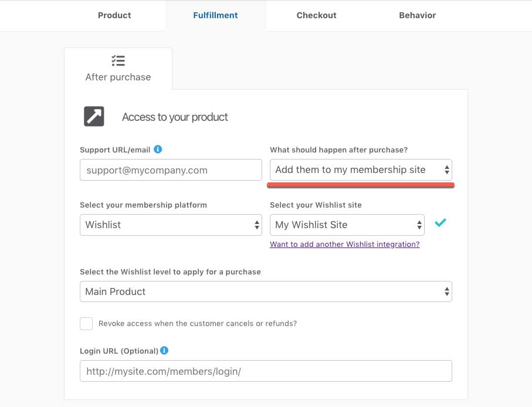Click the After purchase checklist icon
Image resolution: width=532 pixels, height=407 pixels.
[x=118, y=61]
